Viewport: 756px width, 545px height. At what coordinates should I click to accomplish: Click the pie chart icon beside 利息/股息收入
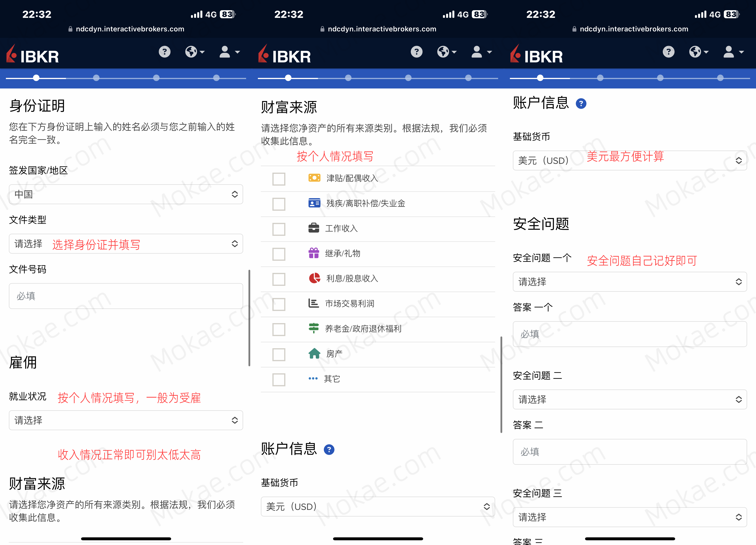314,278
